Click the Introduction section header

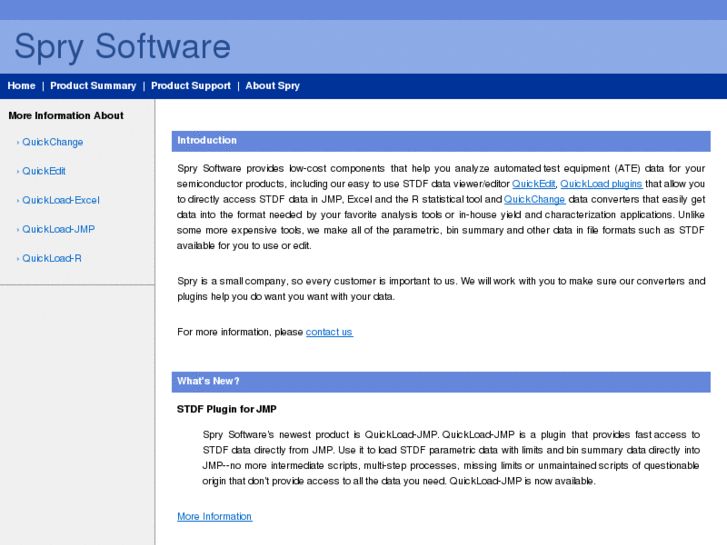pos(441,141)
